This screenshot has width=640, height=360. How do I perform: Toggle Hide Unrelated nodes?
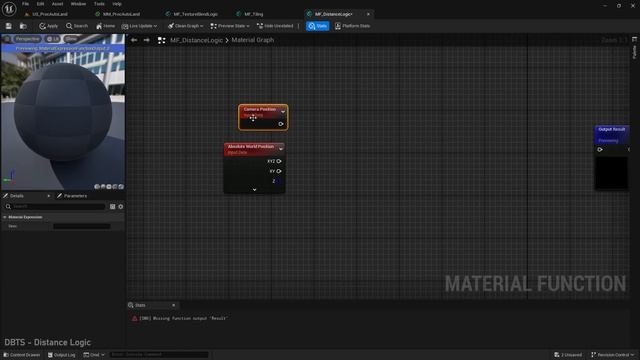[x=275, y=26]
